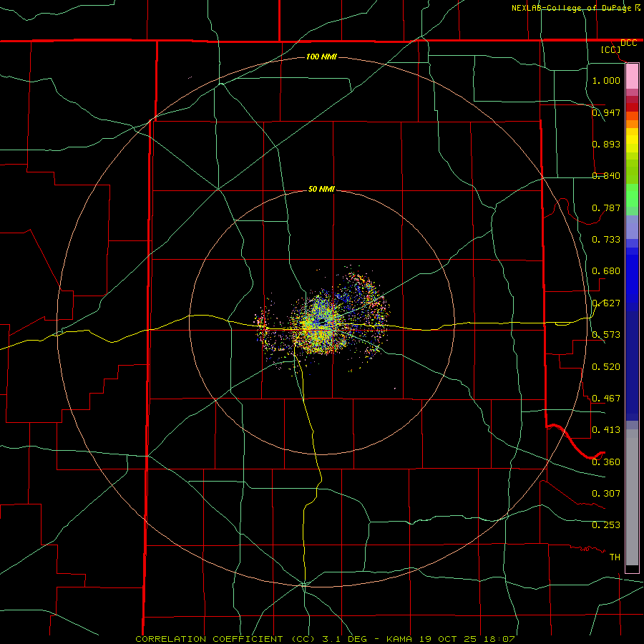Viewport: 644px width, 644px height.
Task: Click the Correlation Coefficient caption at bottom
Action: 325,639
